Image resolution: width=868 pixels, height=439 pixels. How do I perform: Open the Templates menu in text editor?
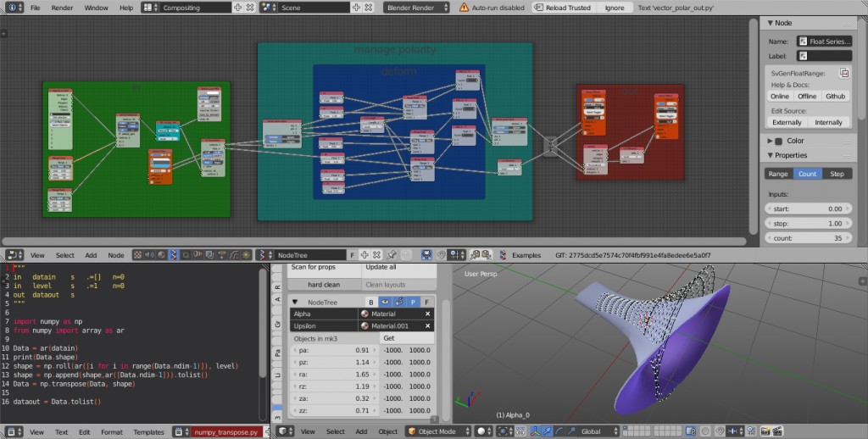pos(148,431)
